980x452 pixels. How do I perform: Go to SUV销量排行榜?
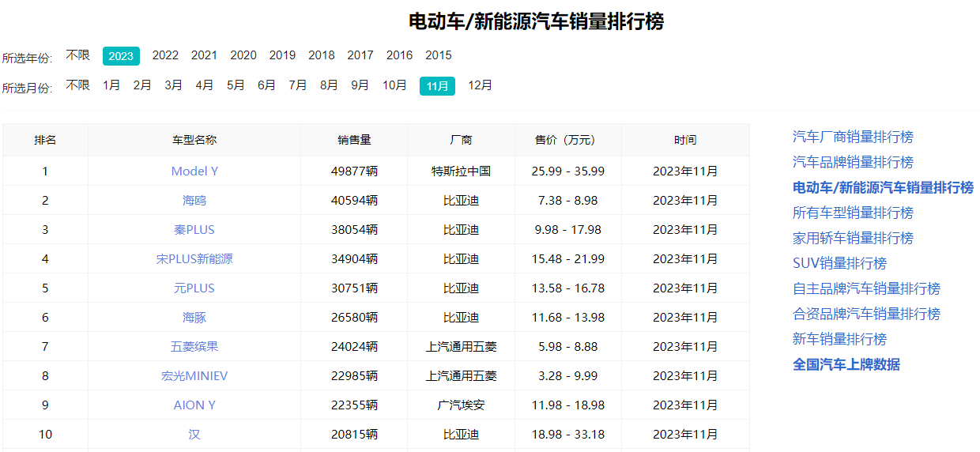[839, 263]
